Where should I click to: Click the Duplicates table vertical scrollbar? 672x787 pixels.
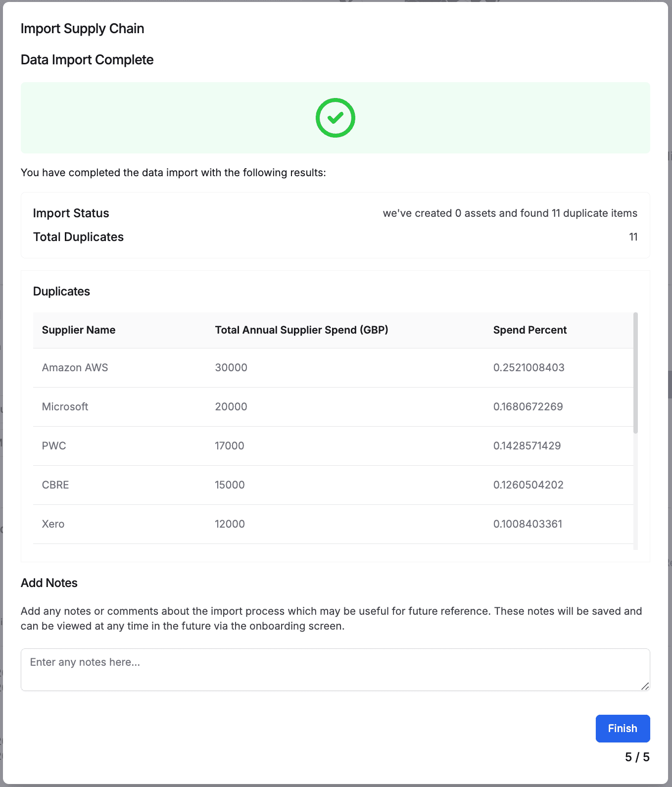pos(635,373)
